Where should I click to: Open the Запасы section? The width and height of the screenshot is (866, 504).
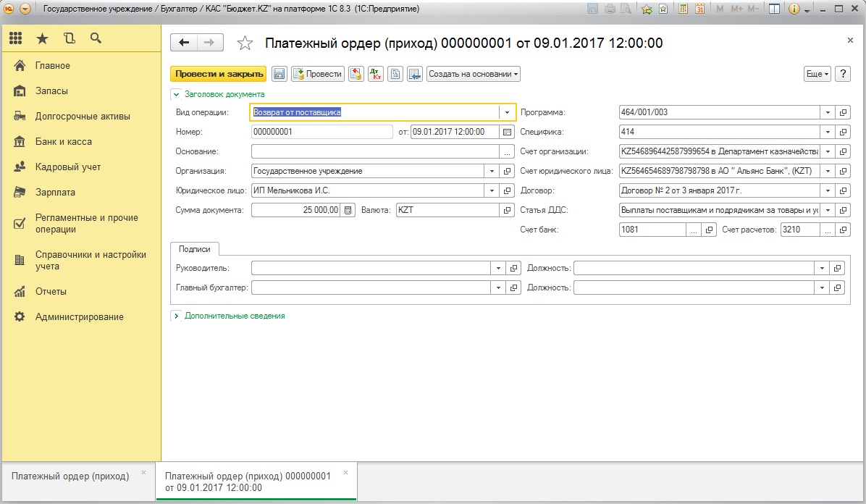[x=51, y=91]
